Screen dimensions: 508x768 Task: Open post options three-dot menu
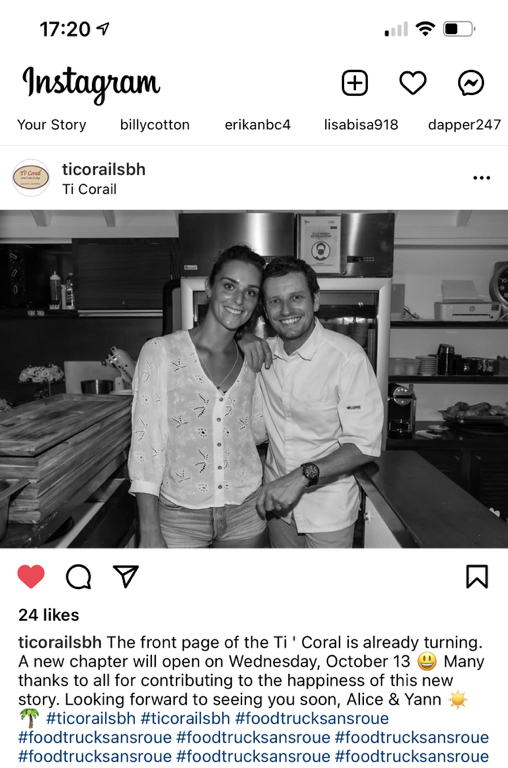(x=482, y=178)
